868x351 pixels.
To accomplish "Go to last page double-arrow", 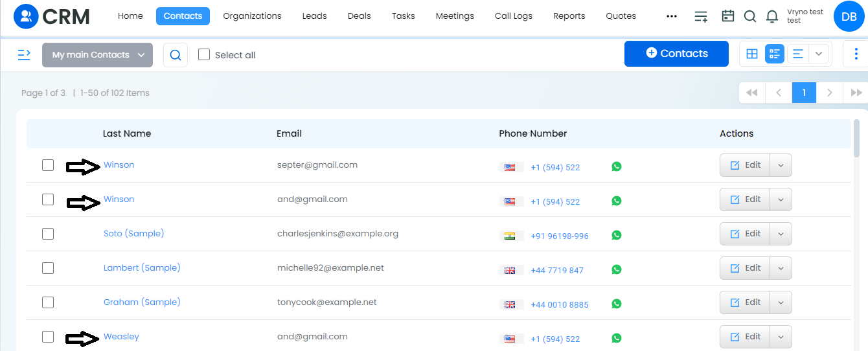I will [856, 93].
